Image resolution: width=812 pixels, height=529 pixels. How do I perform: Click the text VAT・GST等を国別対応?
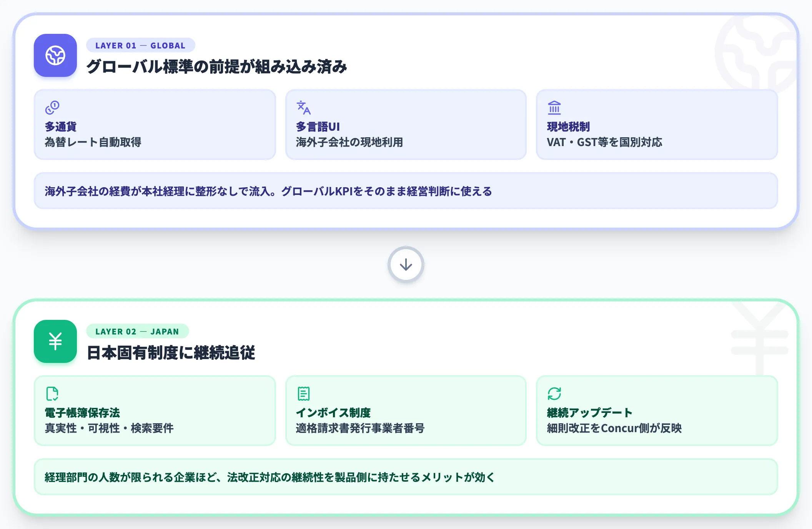[x=604, y=142]
